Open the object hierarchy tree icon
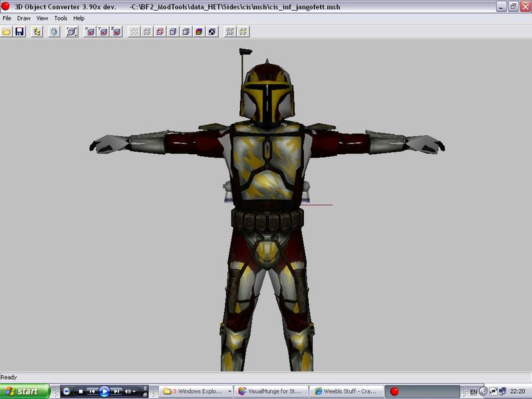The image size is (532, 399). 37,32
